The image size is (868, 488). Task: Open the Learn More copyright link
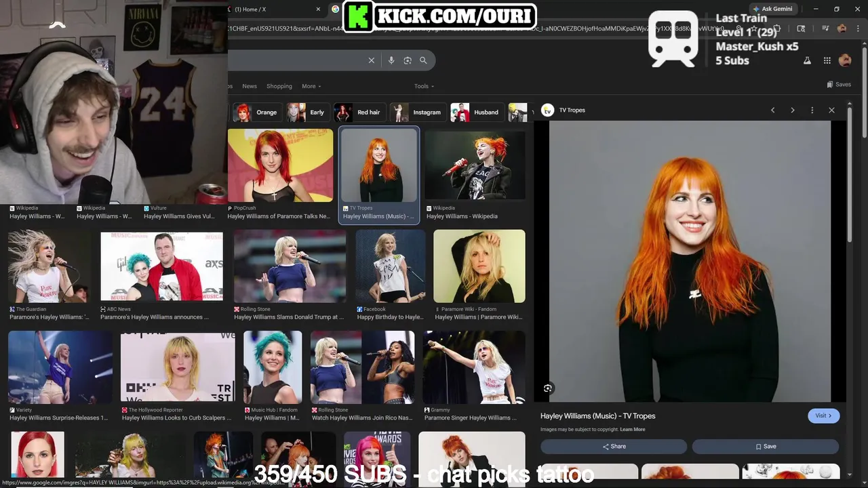(632, 430)
